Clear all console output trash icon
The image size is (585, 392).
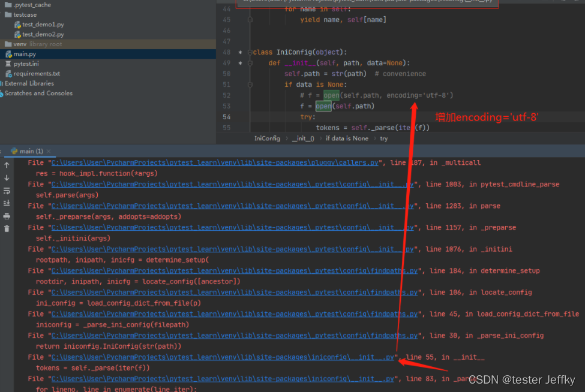[x=7, y=229]
